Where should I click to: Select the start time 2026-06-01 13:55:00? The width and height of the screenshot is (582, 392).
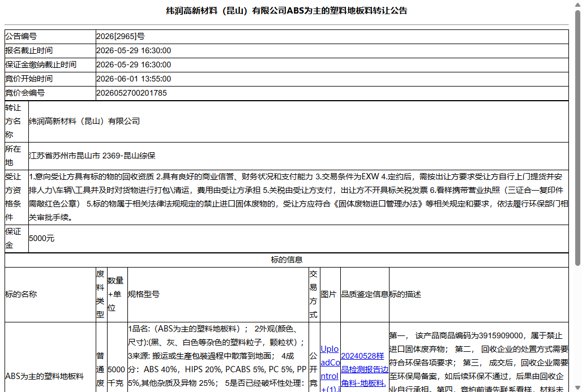(134, 79)
